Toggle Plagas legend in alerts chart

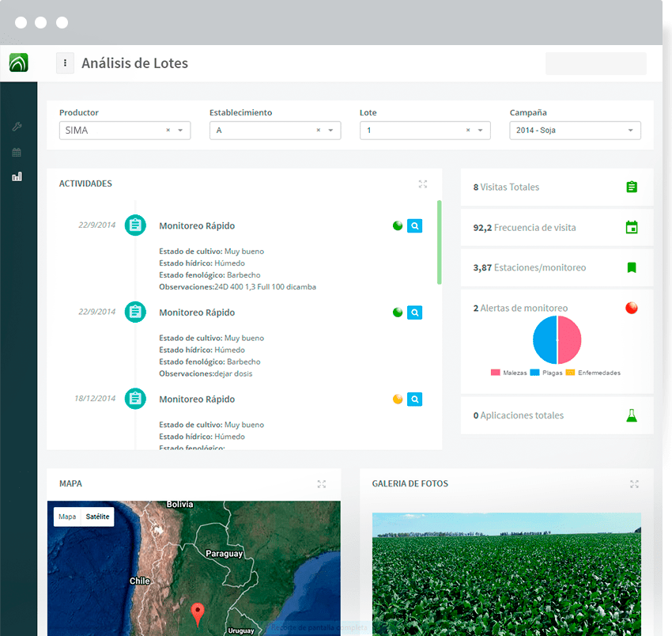[546, 373]
